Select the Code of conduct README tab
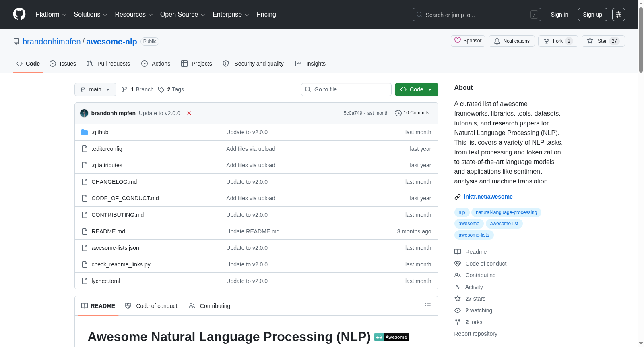Image resolution: width=644 pixels, height=347 pixels. point(151,306)
